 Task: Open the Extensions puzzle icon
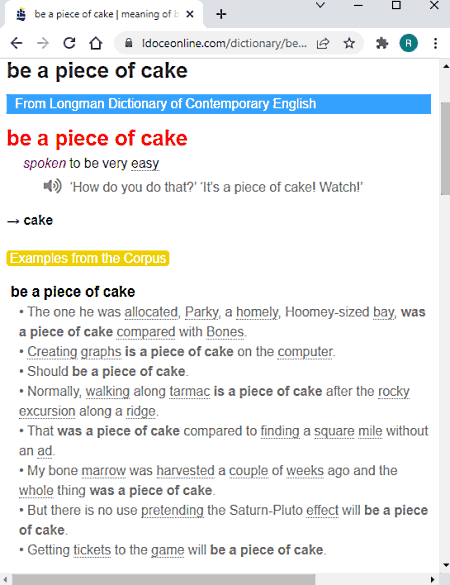382,44
